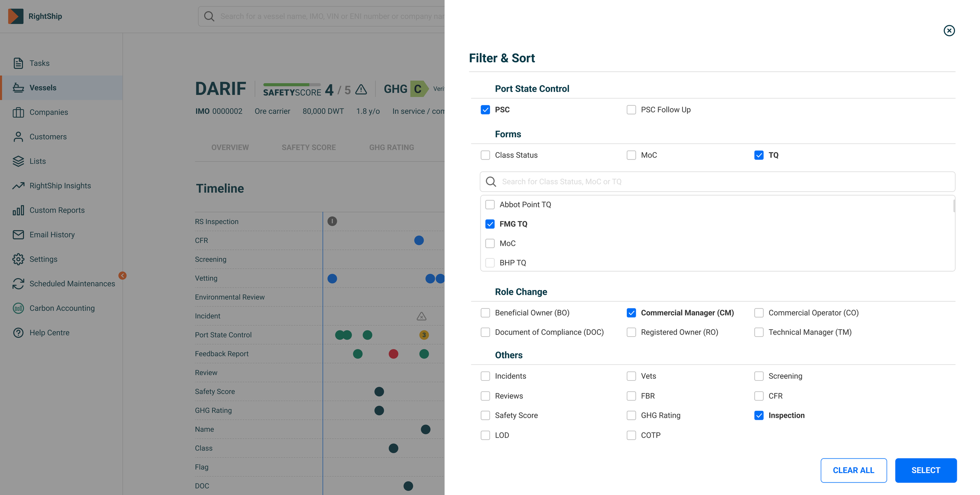Click the RightShip Insights trend icon
Viewport: 980px width, 495px height.
pos(18,186)
